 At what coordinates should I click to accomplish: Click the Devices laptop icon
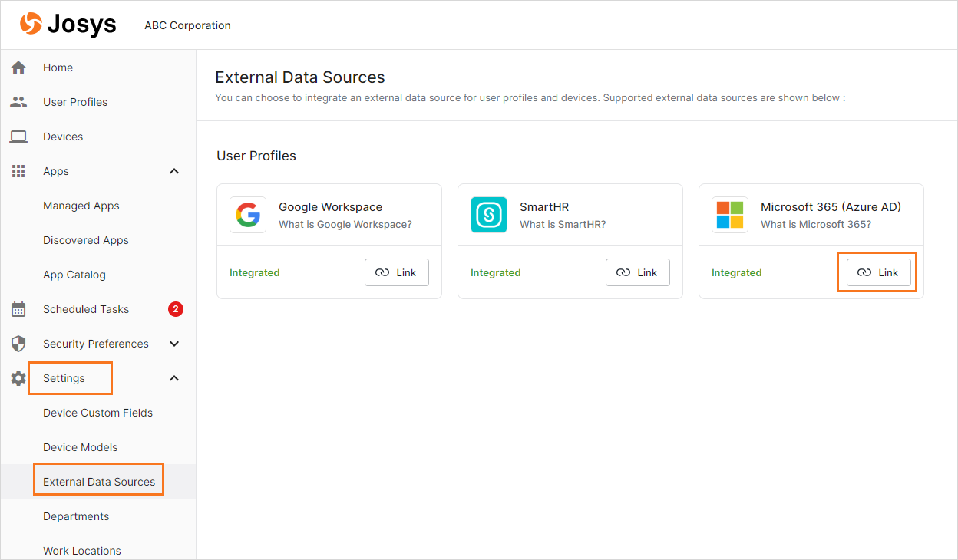point(18,137)
